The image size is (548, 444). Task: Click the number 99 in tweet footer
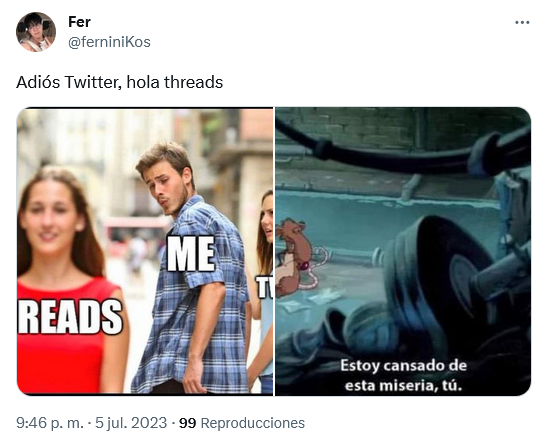[x=188, y=423]
